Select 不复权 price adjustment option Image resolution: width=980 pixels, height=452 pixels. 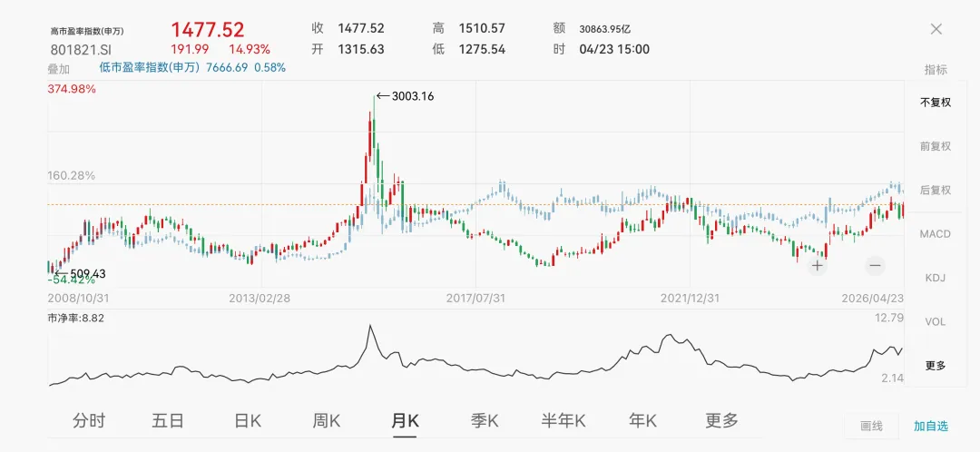pos(936,102)
